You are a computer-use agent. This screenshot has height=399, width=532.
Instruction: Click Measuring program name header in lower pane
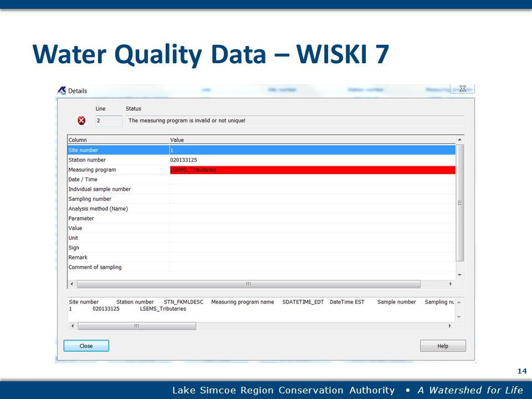(x=243, y=302)
